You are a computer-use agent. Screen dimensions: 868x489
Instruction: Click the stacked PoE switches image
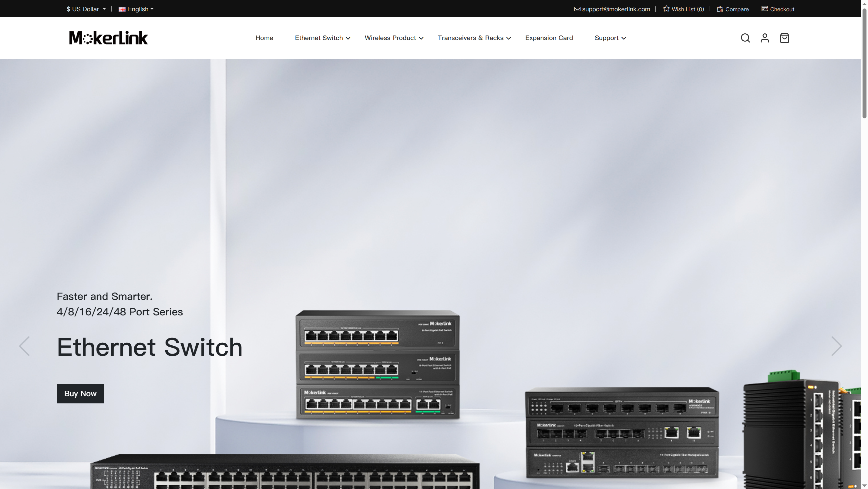tap(377, 365)
